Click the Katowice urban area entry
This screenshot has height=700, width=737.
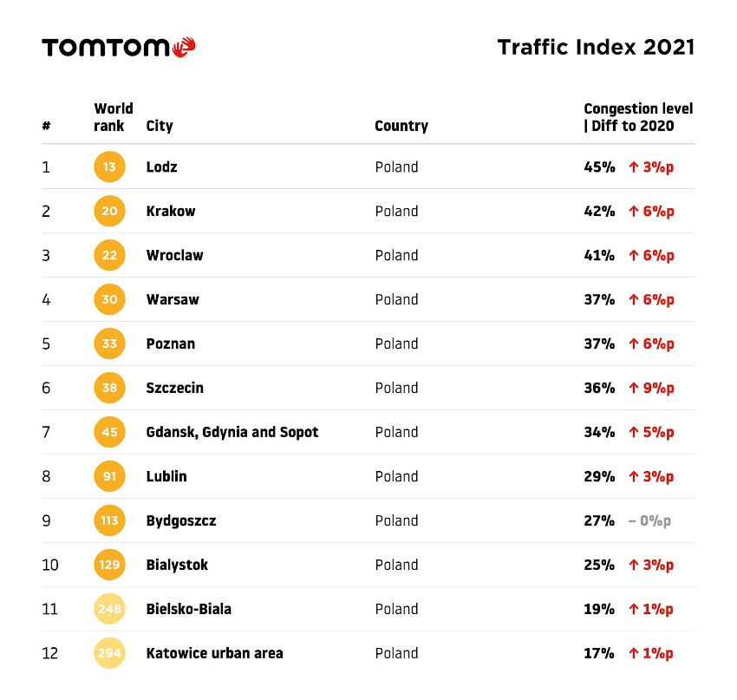[215, 654]
